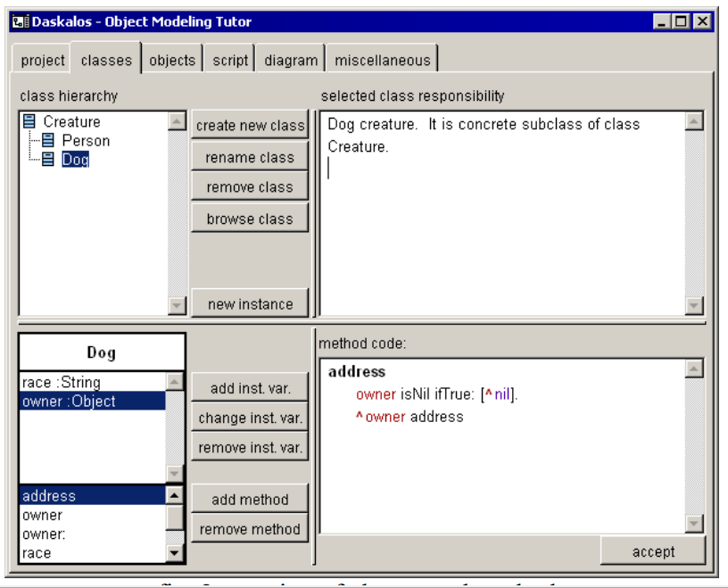The image size is (728, 588).
Task: Click in the method code editor area
Action: 503,446
